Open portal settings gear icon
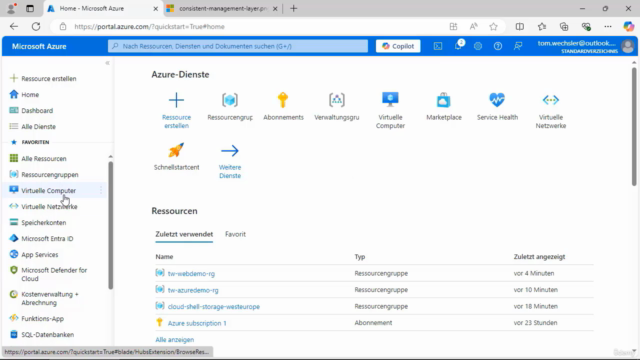The image size is (640, 360). (478, 46)
